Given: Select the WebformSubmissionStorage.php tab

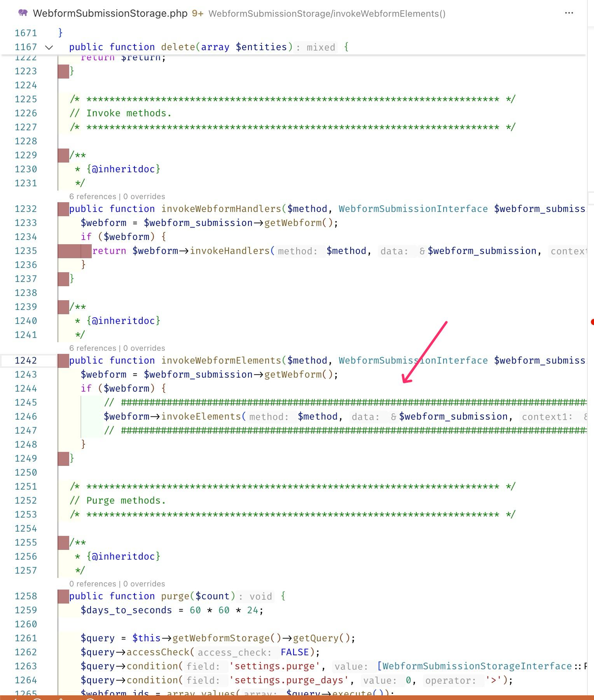Looking at the screenshot, I should pos(110,14).
